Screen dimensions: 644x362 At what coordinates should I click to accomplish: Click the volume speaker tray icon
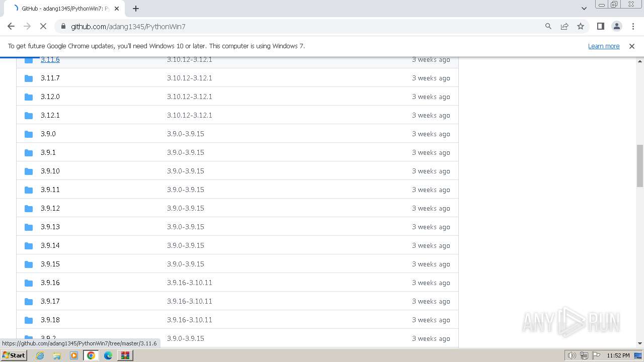pyautogui.click(x=572, y=355)
